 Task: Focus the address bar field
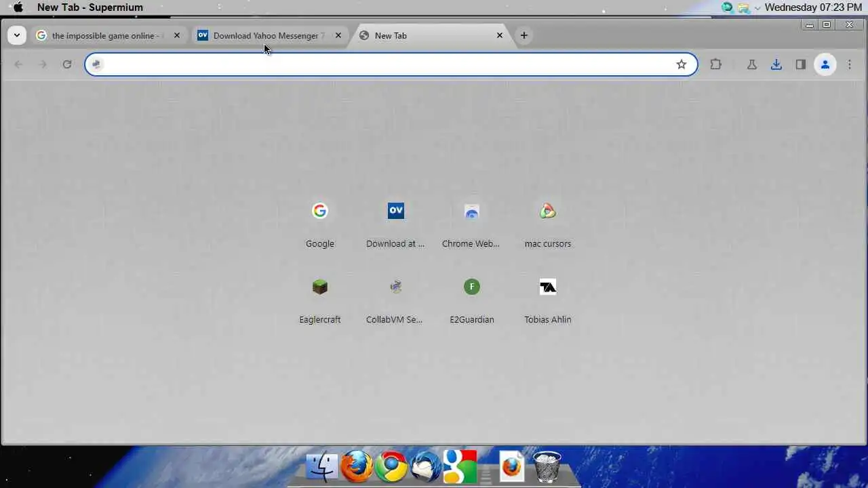(391, 64)
